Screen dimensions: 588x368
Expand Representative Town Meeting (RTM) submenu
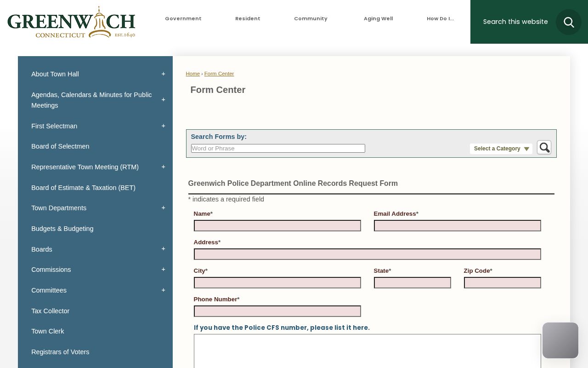tap(163, 167)
